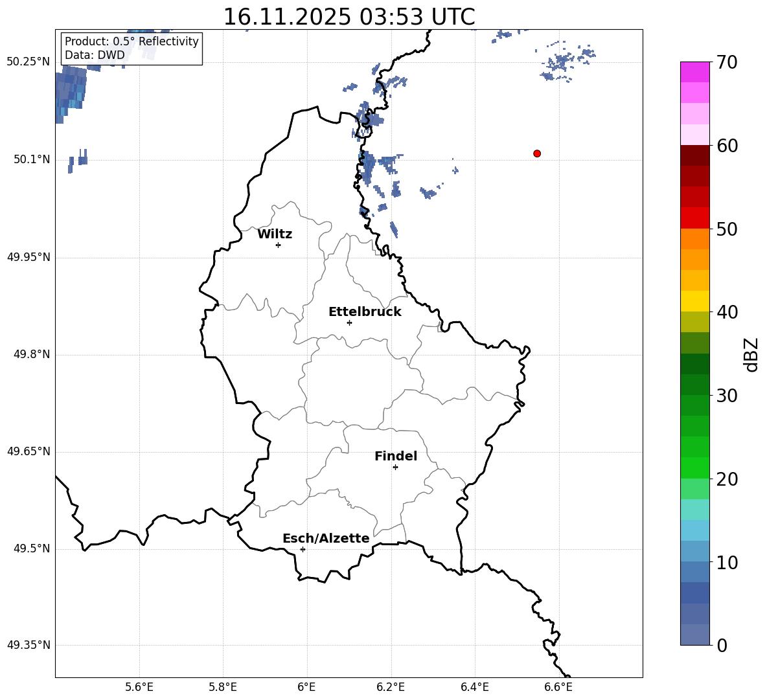Image resolution: width=767 pixels, height=700 pixels.
Task: Click the magenta colorbar band just below 70
Action: tap(695, 72)
